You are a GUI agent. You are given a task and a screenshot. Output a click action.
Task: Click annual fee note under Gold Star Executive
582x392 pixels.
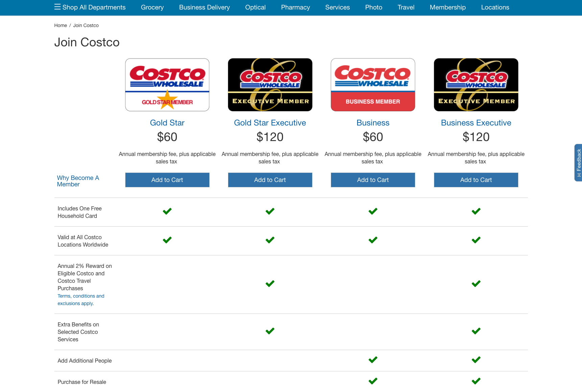(270, 158)
